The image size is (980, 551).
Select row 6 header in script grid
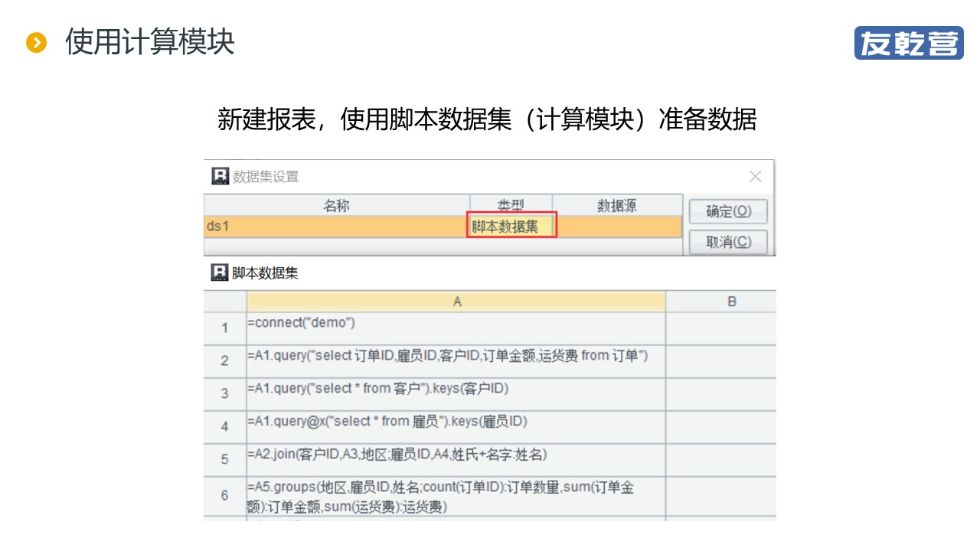pos(225,496)
